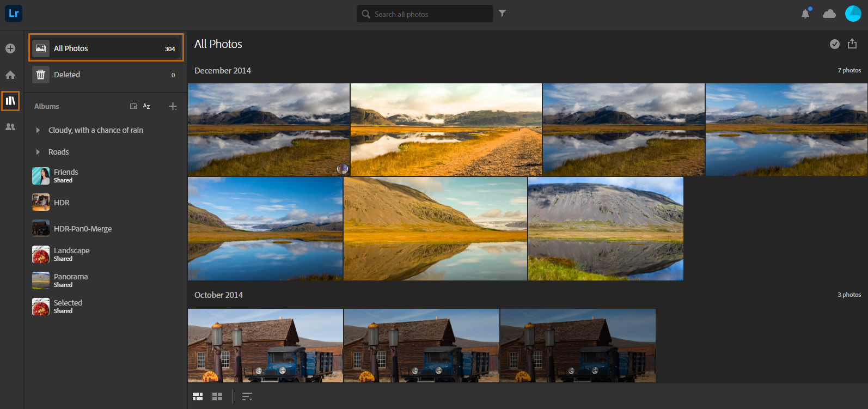Screen dimensions: 868x409
Task: Select All Photos in sidebar
Action: [x=106, y=48]
